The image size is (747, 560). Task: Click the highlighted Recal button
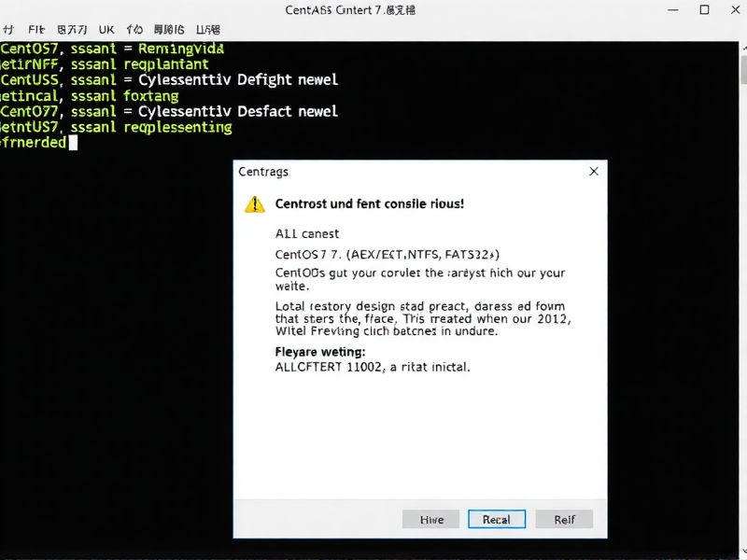click(497, 519)
